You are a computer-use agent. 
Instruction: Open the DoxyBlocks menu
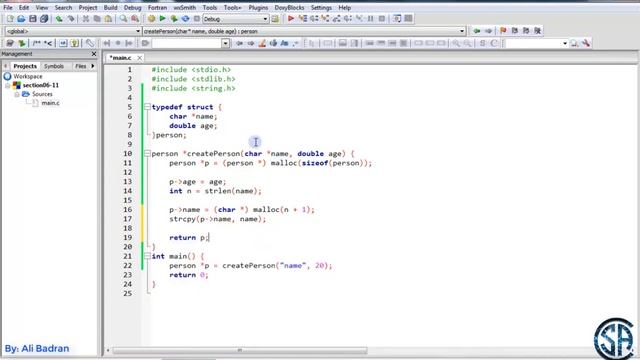click(289, 7)
